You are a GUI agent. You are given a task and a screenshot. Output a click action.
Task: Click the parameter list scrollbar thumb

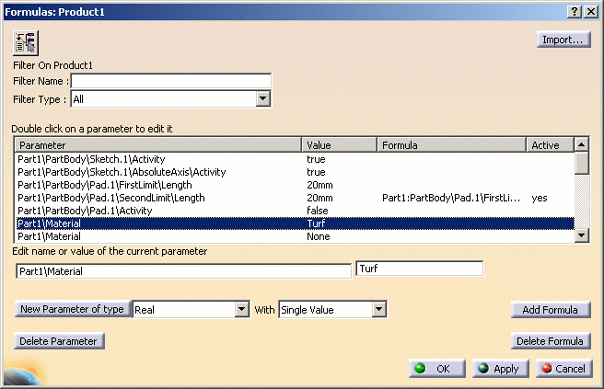(x=581, y=163)
